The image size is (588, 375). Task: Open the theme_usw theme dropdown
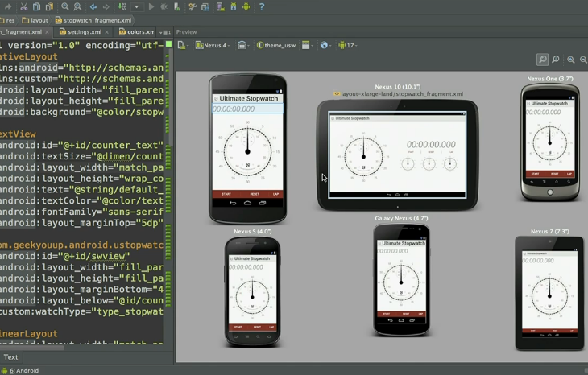point(276,45)
